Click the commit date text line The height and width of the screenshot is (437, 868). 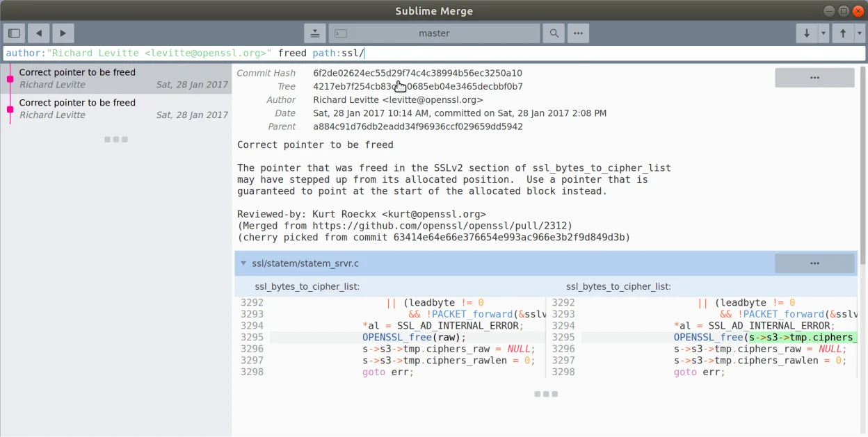tap(460, 113)
